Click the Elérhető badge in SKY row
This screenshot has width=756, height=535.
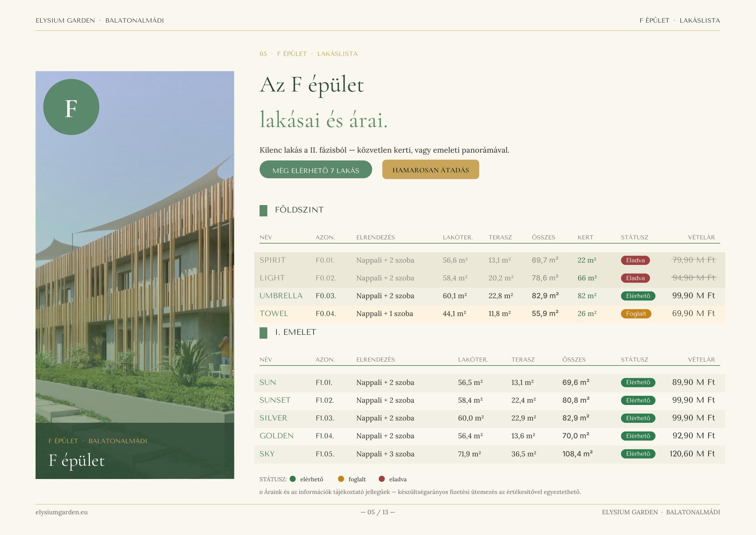coord(638,453)
